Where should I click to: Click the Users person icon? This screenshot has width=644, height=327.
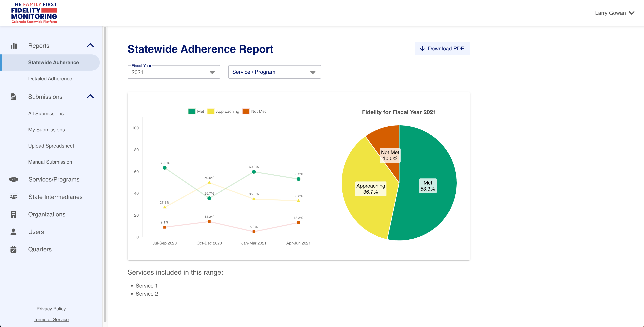point(13,232)
